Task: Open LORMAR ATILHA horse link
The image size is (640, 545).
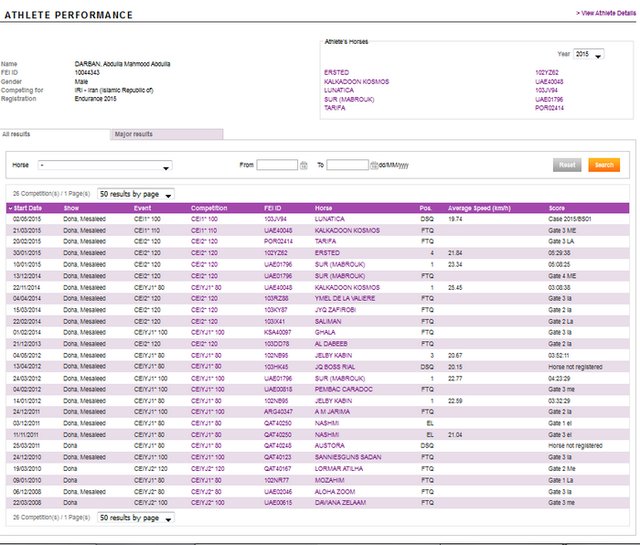Action: pyautogui.click(x=339, y=469)
